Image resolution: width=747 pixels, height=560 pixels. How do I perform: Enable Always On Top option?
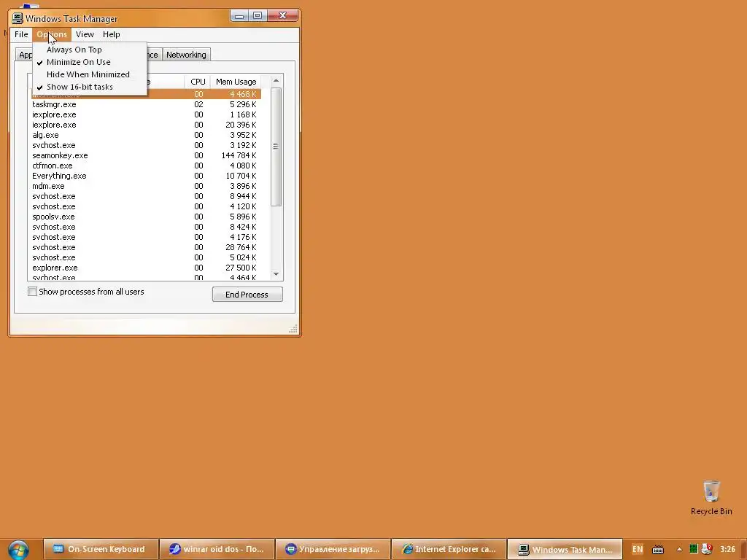(x=90, y=50)
